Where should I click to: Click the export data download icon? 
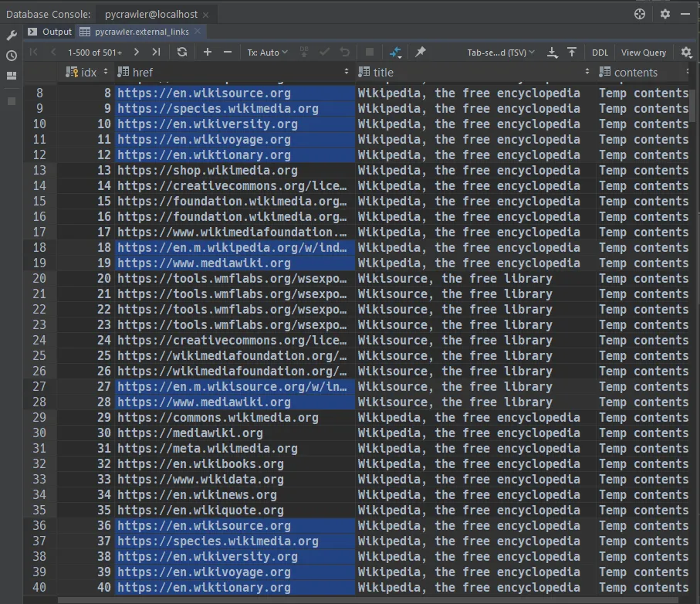553,53
